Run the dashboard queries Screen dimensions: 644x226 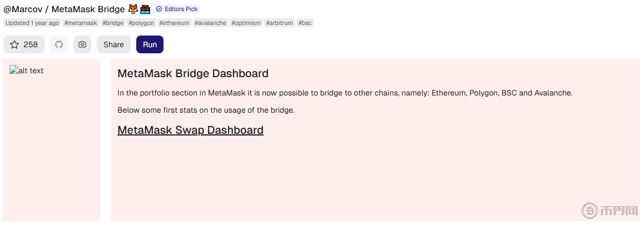tap(150, 44)
